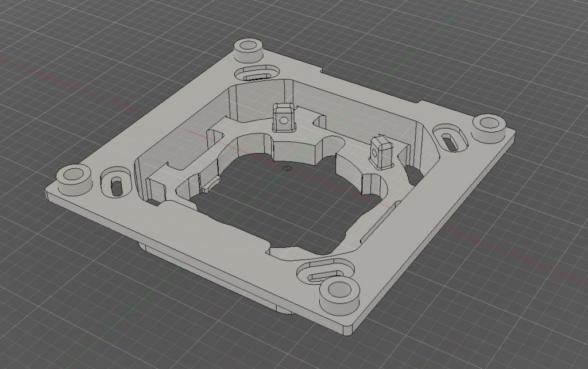The width and height of the screenshot is (588, 369).
Task: Click the right corner cylindrical standoff
Action: tap(488, 125)
